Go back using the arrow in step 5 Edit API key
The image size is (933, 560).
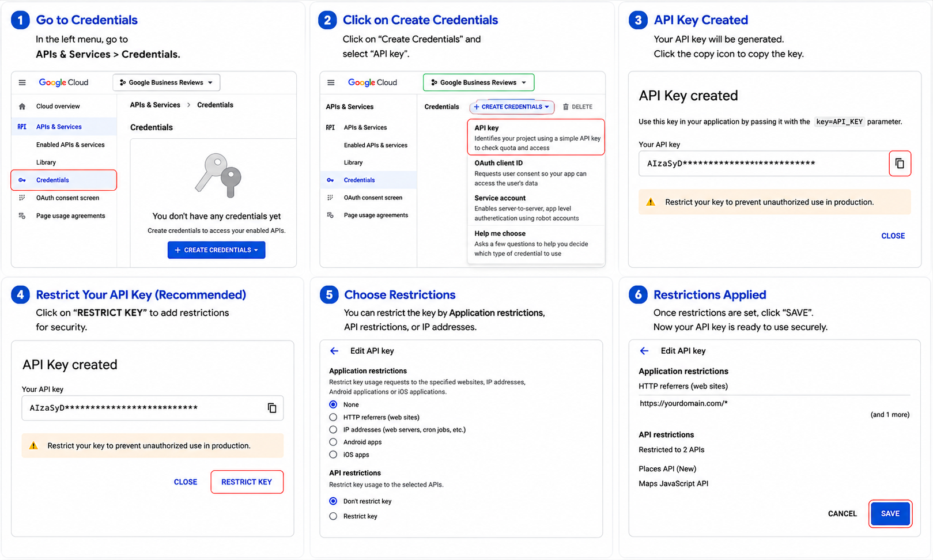coord(334,351)
